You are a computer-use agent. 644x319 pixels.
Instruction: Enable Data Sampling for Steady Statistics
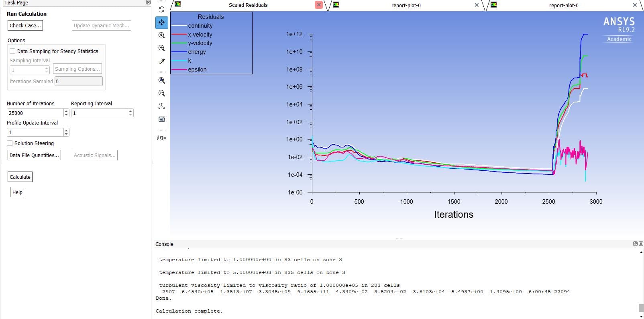(x=12, y=51)
